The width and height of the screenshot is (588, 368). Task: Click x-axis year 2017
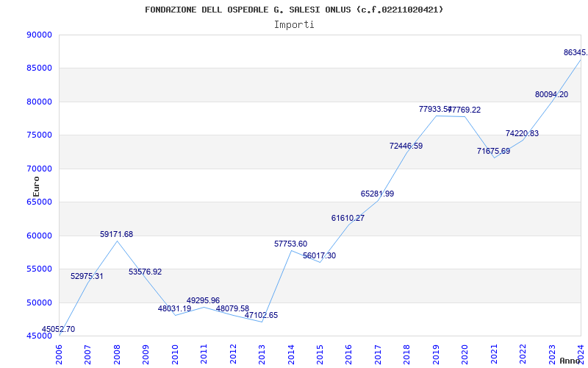pos(378,355)
